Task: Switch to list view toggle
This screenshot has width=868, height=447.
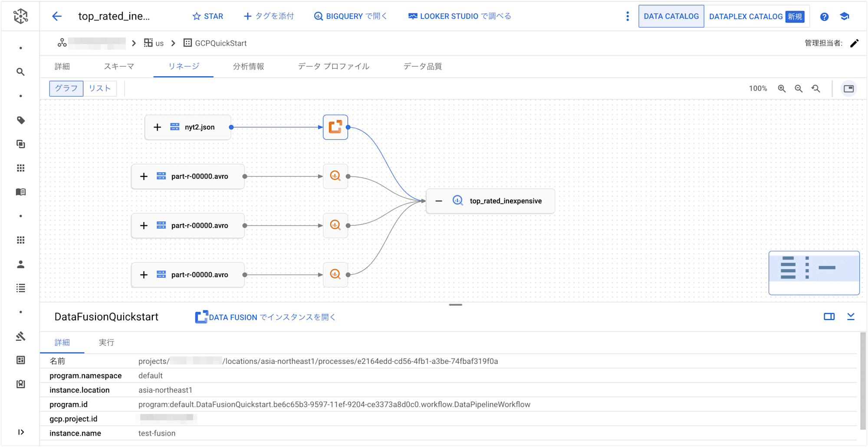Action: [100, 88]
